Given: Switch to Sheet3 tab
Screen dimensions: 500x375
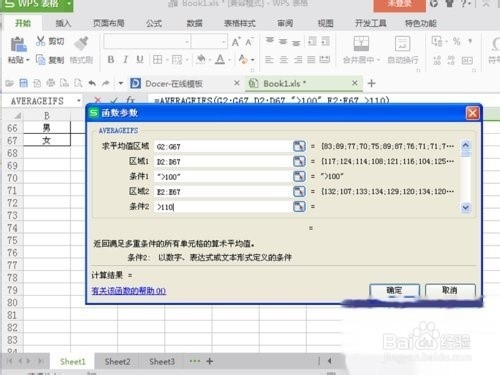Looking at the screenshot, I should tap(162, 362).
